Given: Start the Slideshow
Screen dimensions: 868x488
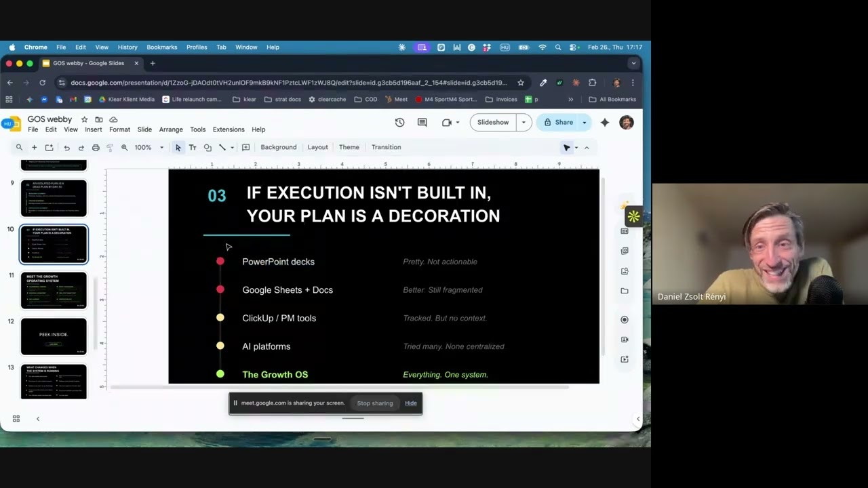Looking at the screenshot, I should point(493,123).
